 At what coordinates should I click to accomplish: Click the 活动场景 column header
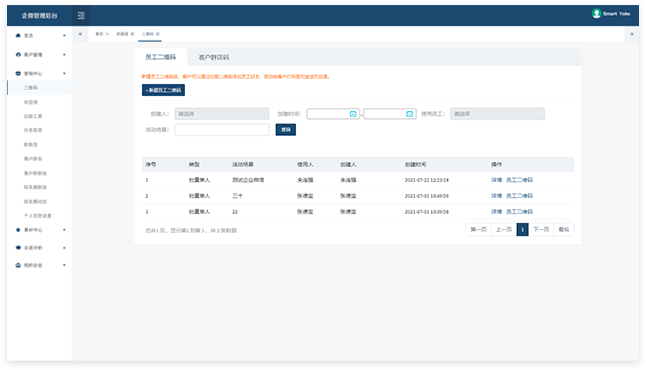point(243,164)
